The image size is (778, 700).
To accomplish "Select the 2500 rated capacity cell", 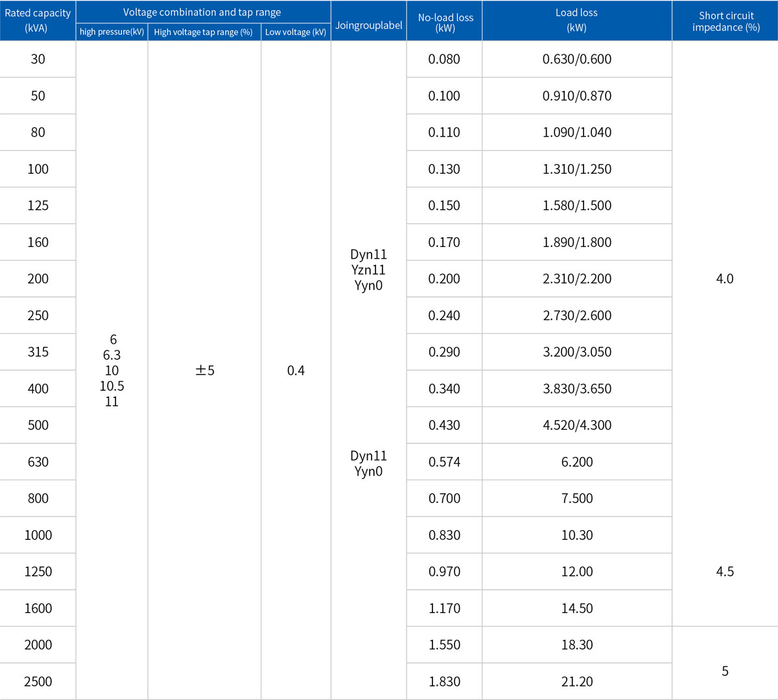I will tap(38, 681).
